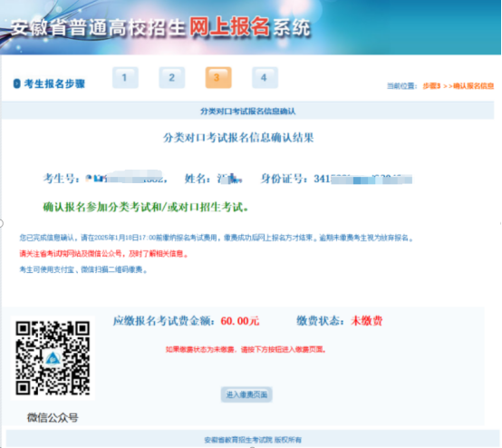This screenshot has width=502, height=448.
Task: Click the 分类对口考试报名信息确认结果 title
Action: pyautogui.click(x=238, y=138)
